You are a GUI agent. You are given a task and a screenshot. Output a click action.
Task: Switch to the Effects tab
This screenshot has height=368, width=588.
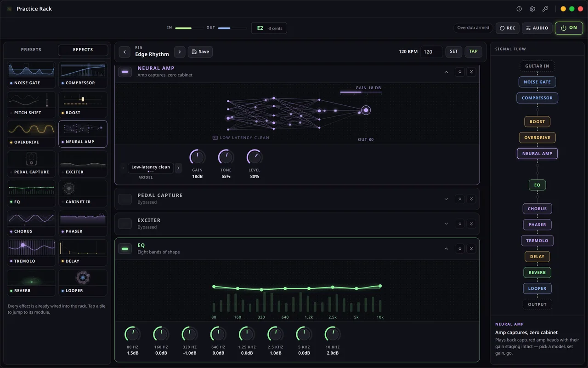(x=83, y=50)
